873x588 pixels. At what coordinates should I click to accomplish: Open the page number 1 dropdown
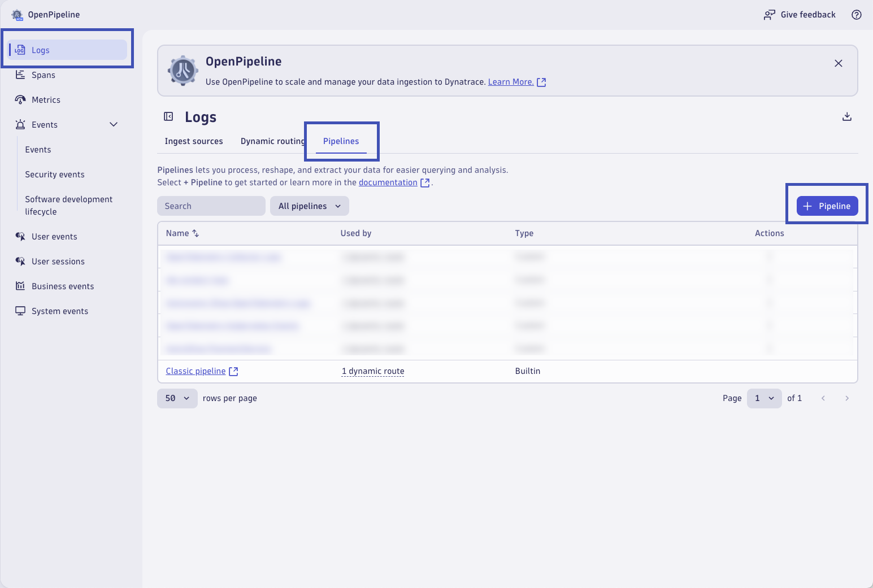coord(765,398)
